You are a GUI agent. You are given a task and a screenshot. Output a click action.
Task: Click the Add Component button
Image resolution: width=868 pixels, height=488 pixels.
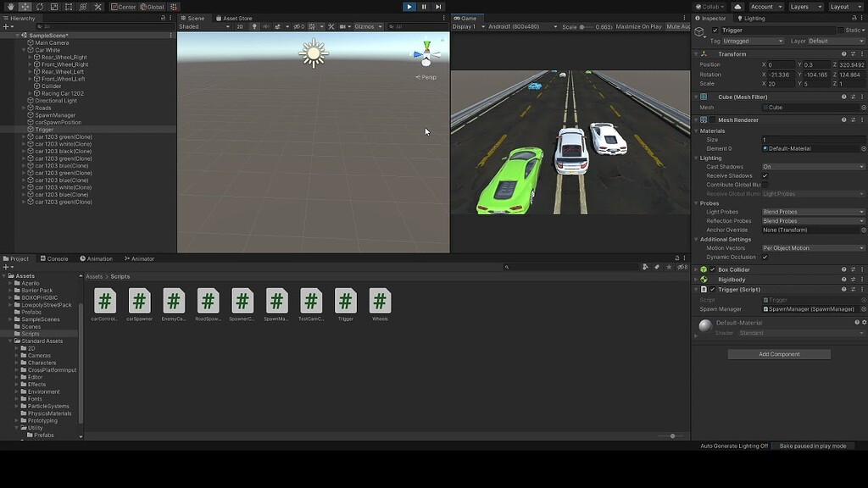point(780,353)
